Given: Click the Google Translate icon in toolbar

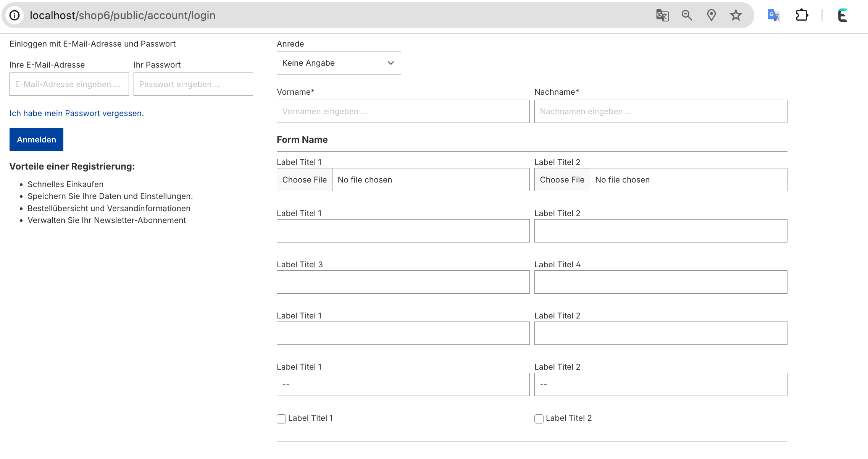Looking at the screenshot, I should pos(773,15).
